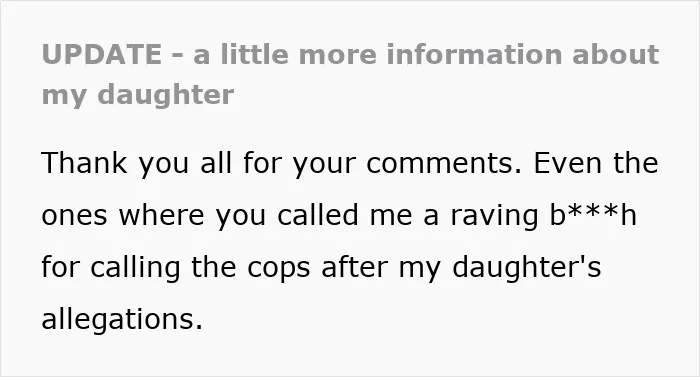Click the word more in the heading

pyautogui.click(x=338, y=55)
